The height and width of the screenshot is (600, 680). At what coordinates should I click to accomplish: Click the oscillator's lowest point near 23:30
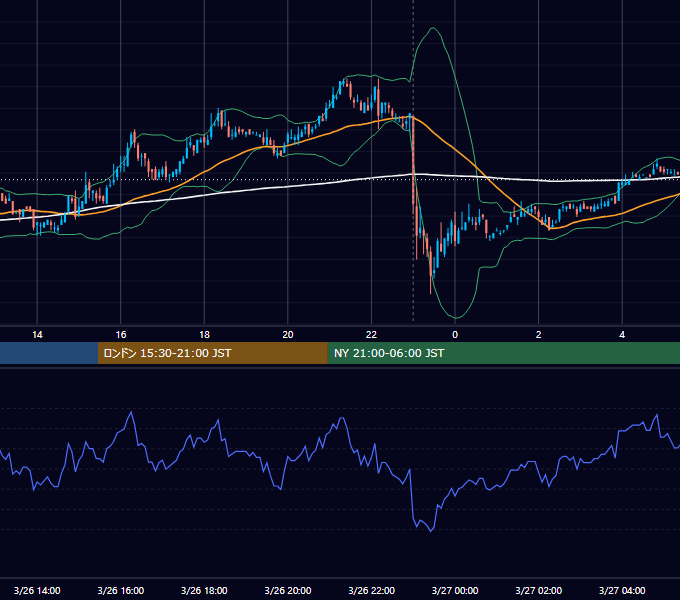pyautogui.click(x=431, y=531)
